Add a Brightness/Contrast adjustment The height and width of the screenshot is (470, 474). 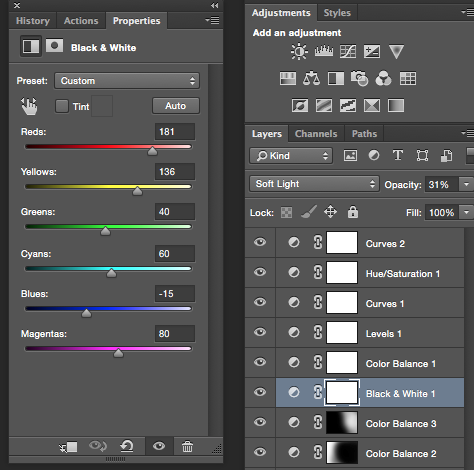pos(299,52)
